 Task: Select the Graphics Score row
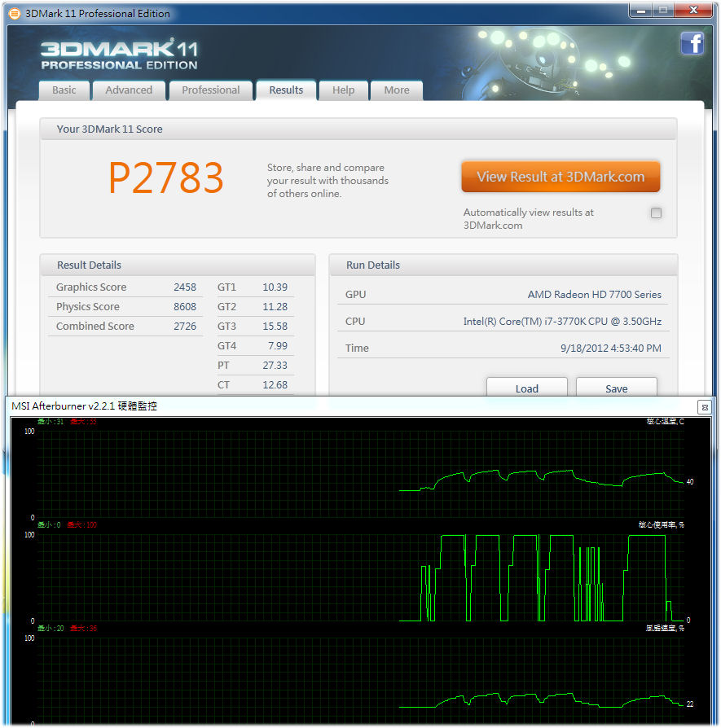(x=126, y=287)
